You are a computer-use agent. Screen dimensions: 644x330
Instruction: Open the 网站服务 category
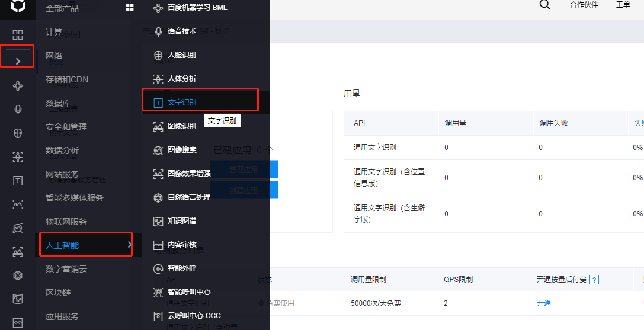click(62, 174)
